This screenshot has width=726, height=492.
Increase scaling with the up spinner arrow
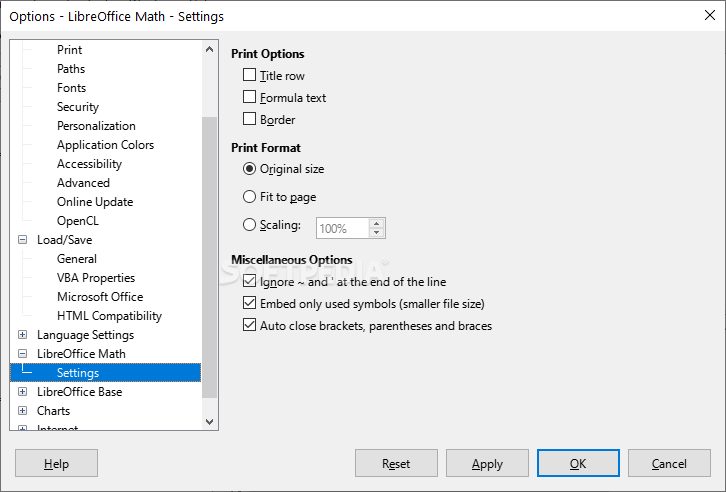(x=376, y=224)
